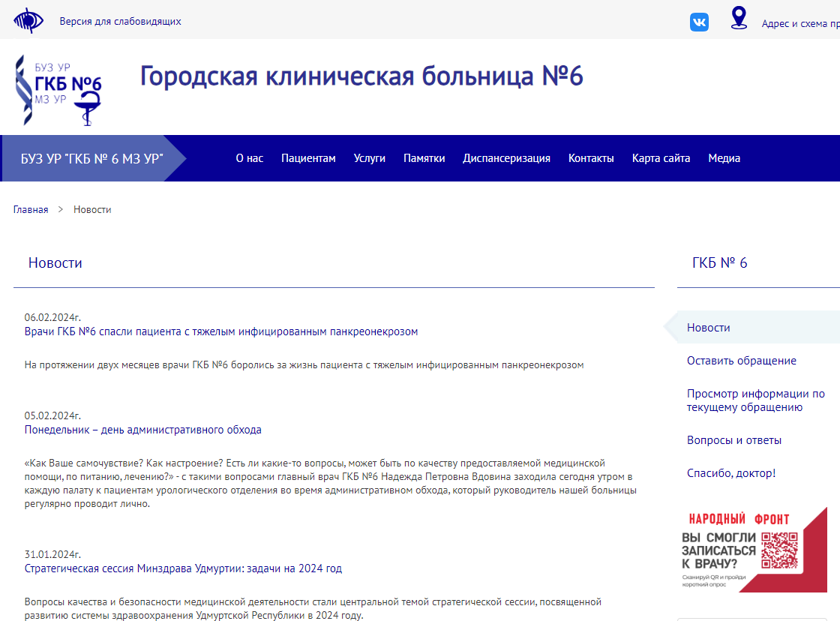Click the crossed-eye accessibility icon
Image resolution: width=840 pixels, height=621 pixels.
pyautogui.click(x=28, y=21)
